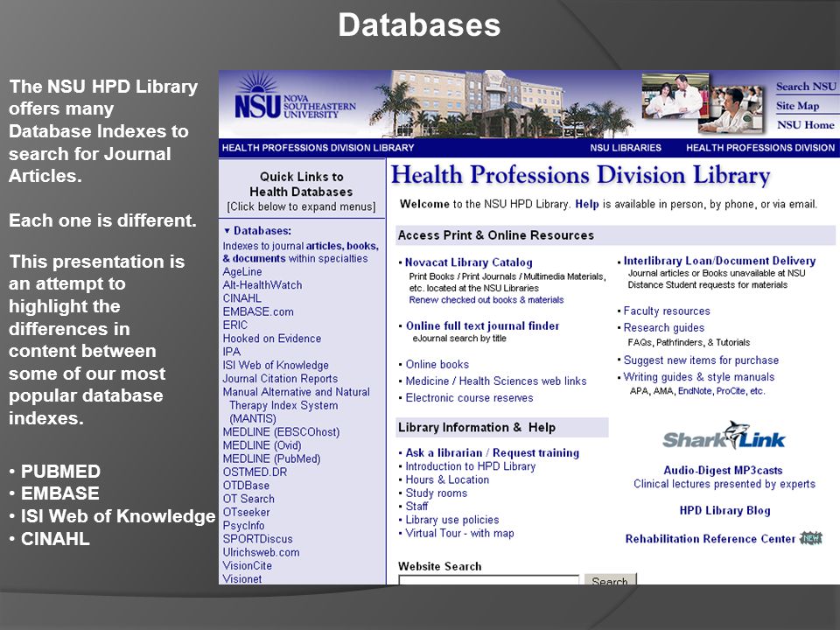Open the Visionet link
The height and width of the screenshot is (630, 840).
242,578
